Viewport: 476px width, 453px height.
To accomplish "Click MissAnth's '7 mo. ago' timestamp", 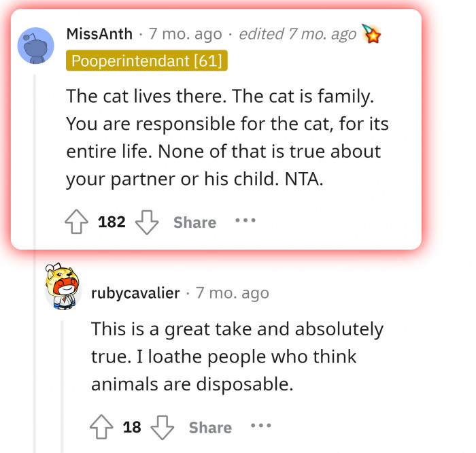I will coord(184,33).
